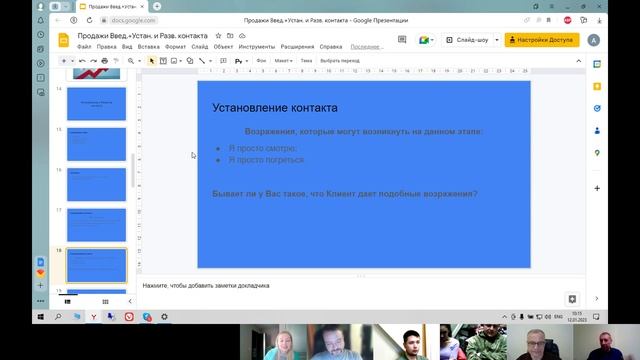The height and width of the screenshot is (360, 640).
Task: Open the Объект menu
Action: click(223, 47)
